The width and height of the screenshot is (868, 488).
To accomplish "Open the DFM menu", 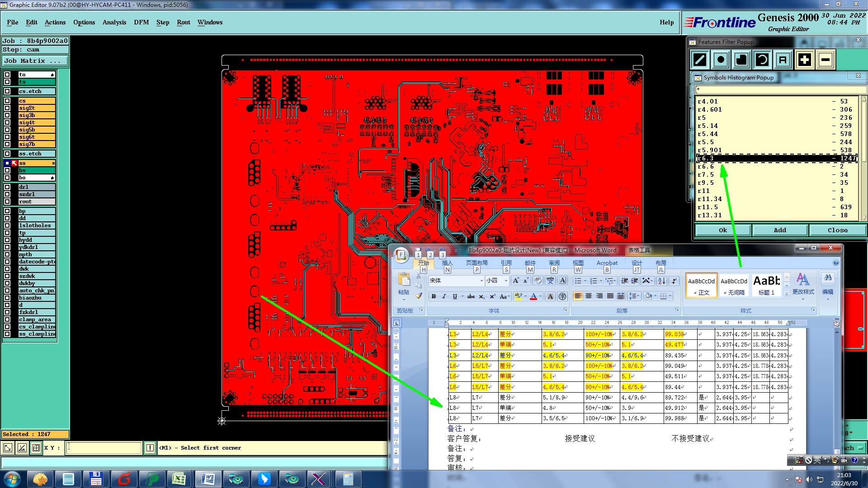I will tap(141, 22).
